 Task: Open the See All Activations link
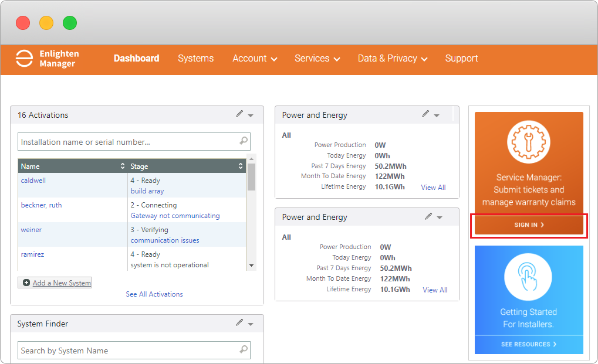[154, 294]
